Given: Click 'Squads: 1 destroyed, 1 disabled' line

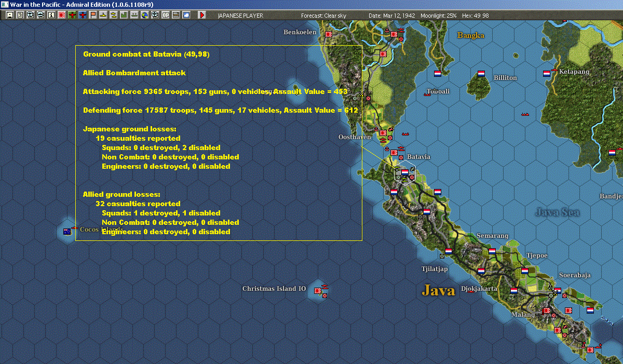Looking at the screenshot, I should click(161, 213).
